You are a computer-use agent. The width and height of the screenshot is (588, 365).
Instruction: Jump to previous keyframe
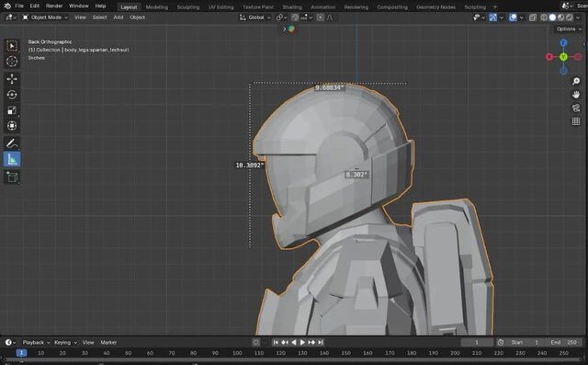click(x=285, y=342)
